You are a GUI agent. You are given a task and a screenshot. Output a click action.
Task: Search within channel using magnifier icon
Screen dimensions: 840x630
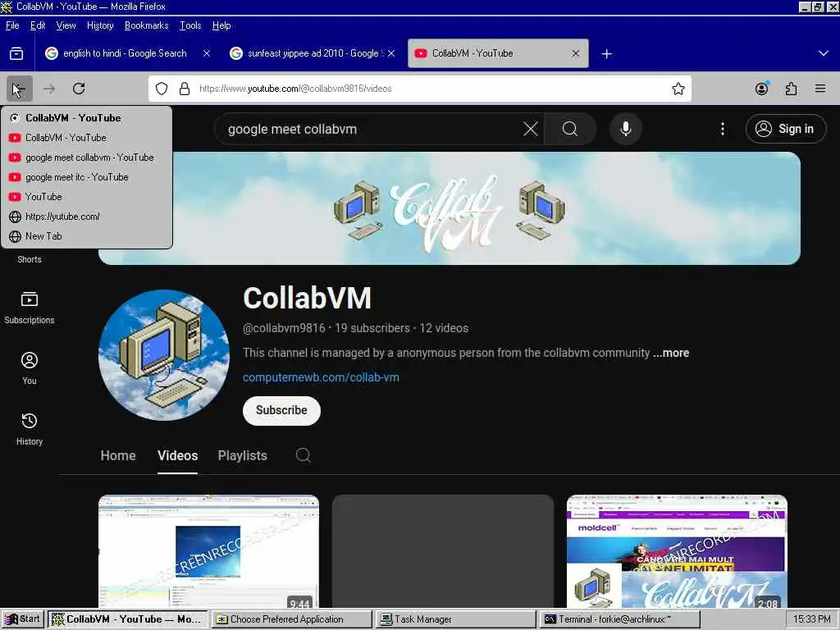304,455
